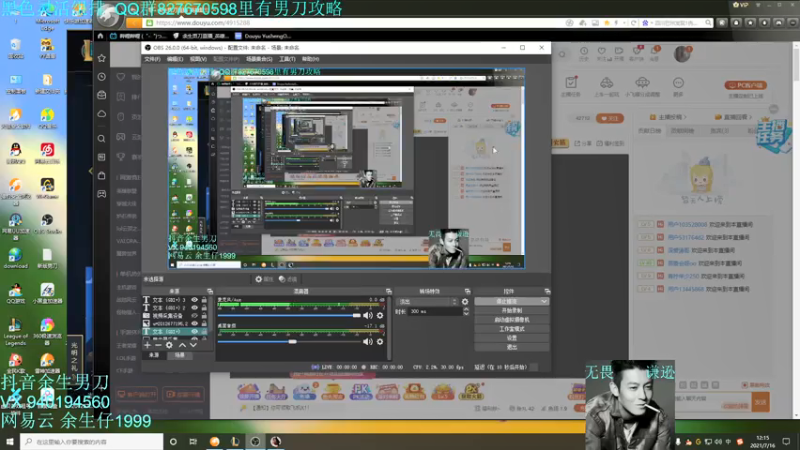Click browser sidebar gamepad icon
Image resolution: width=800 pixels, height=450 pixels.
click(x=102, y=194)
